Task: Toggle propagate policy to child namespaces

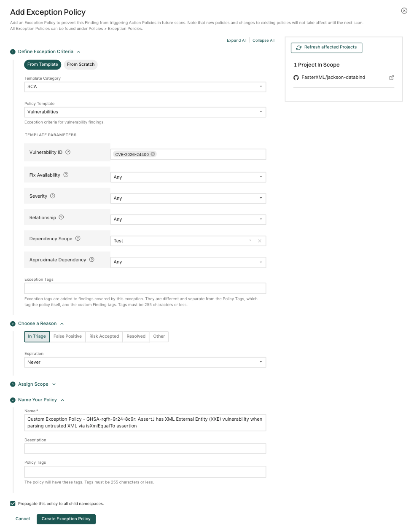Action: click(x=13, y=504)
